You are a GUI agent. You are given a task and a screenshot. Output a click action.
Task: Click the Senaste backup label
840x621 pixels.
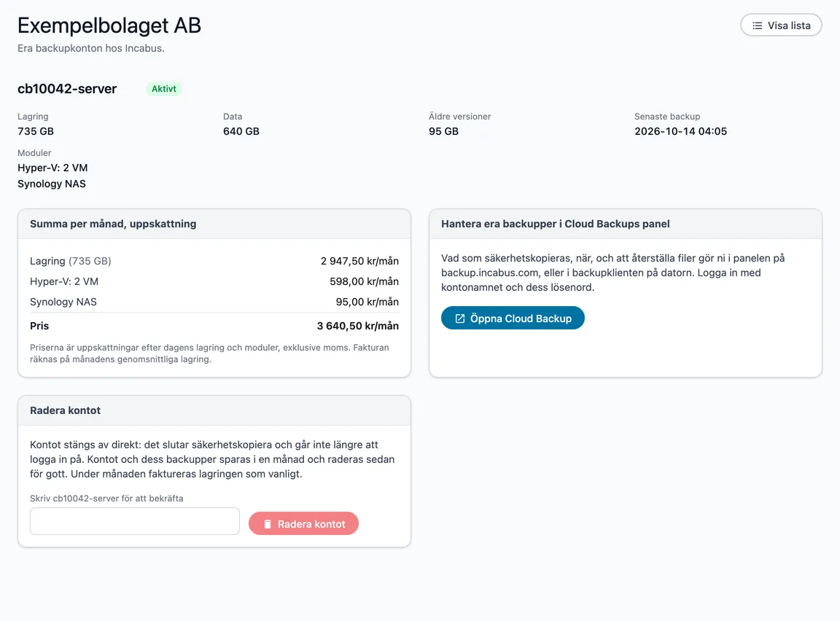[x=667, y=116]
